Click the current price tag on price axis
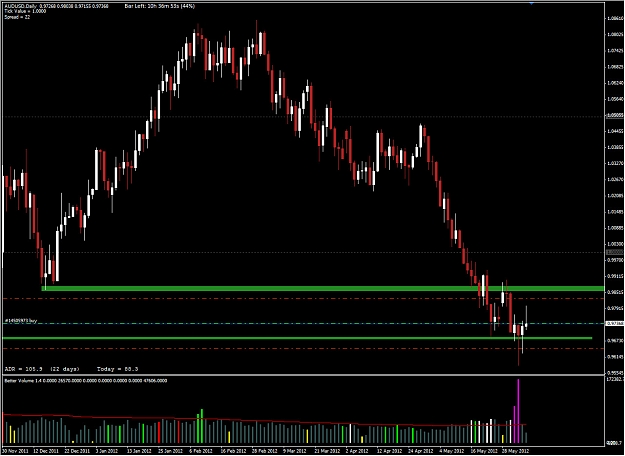 pyautogui.click(x=614, y=324)
